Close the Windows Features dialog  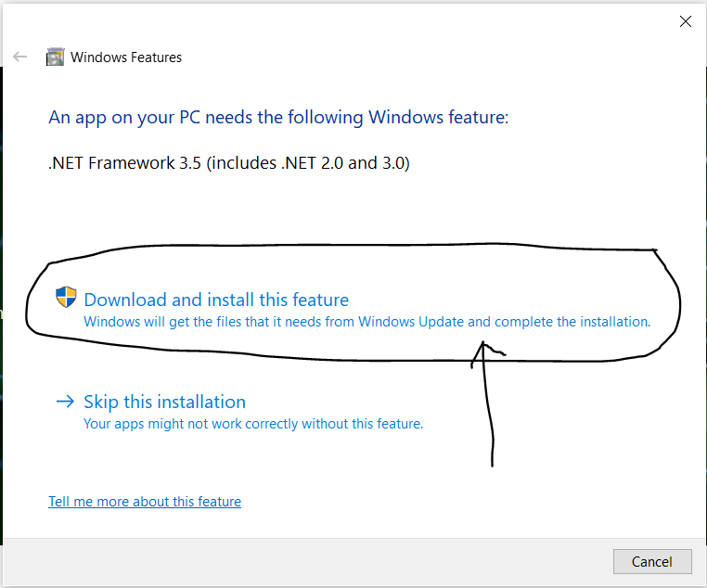coord(686,21)
